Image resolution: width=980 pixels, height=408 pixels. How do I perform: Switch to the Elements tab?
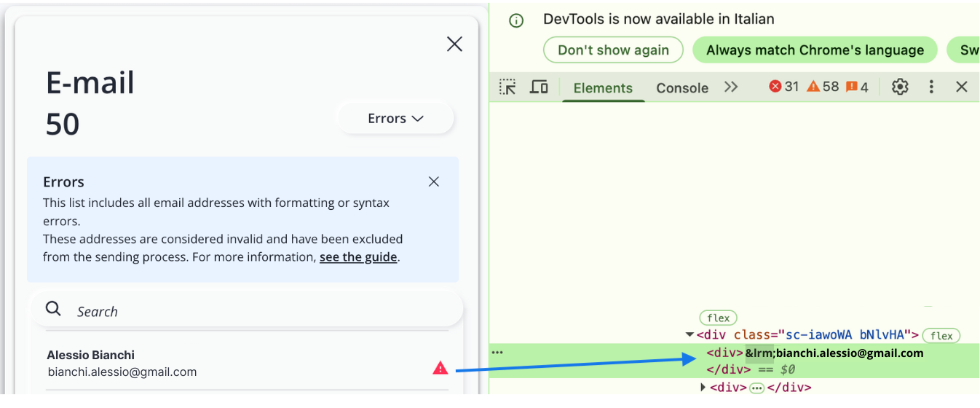(x=603, y=88)
